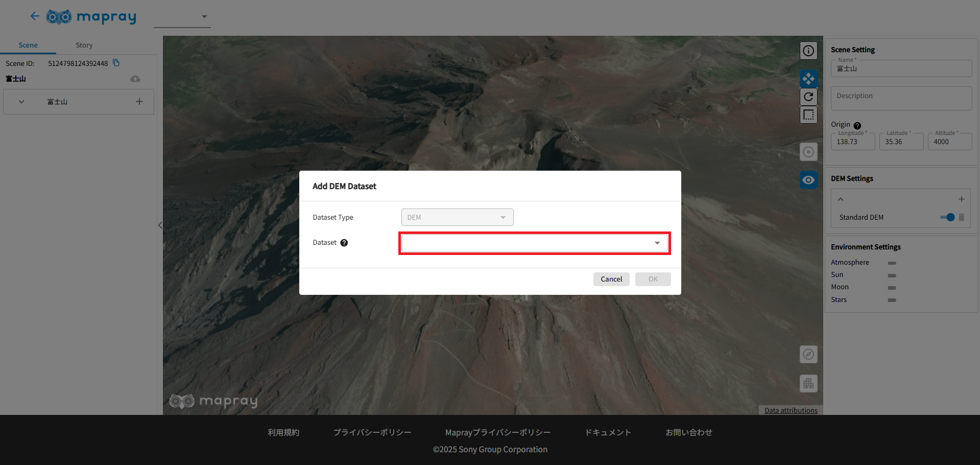Click the Cancel button
Viewport: 980px width, 465px height.
coord(611,279)
